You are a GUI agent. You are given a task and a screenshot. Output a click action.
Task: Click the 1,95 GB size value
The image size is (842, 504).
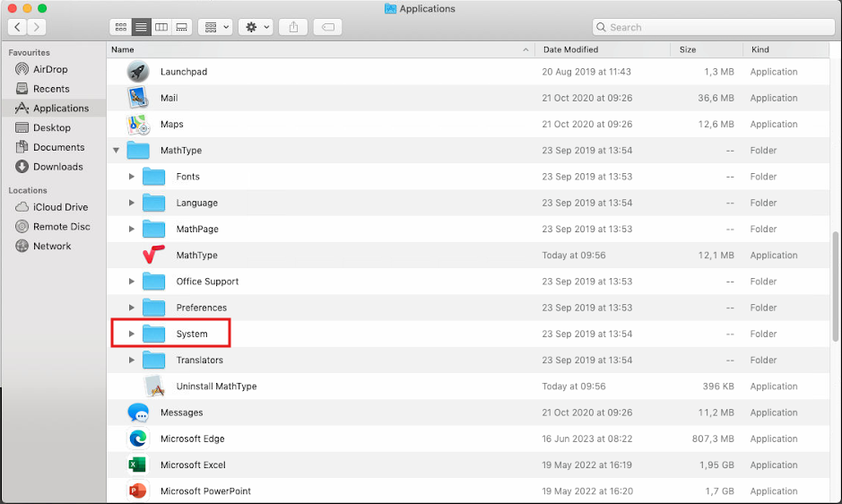pos(716,465)
